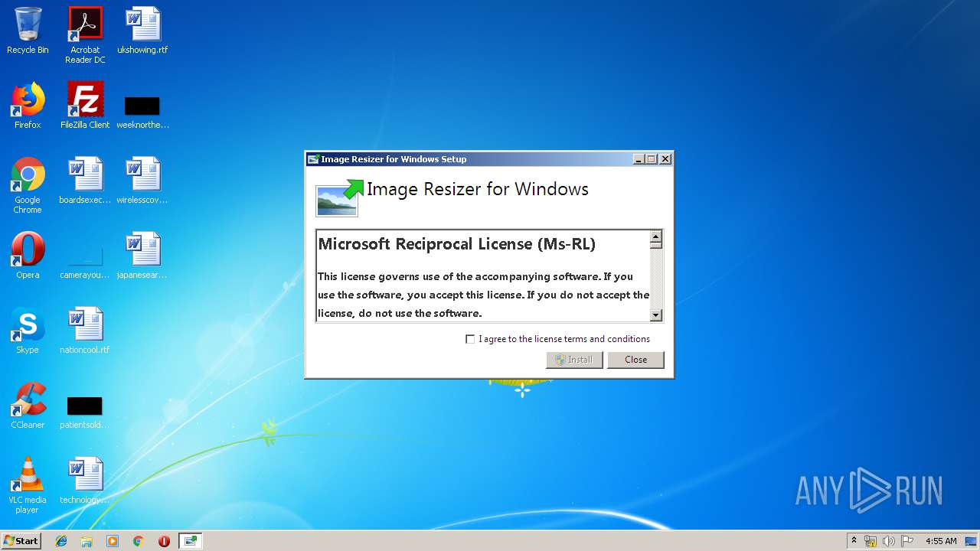Select the CCleaner desktop shortcut

point(28,406)
